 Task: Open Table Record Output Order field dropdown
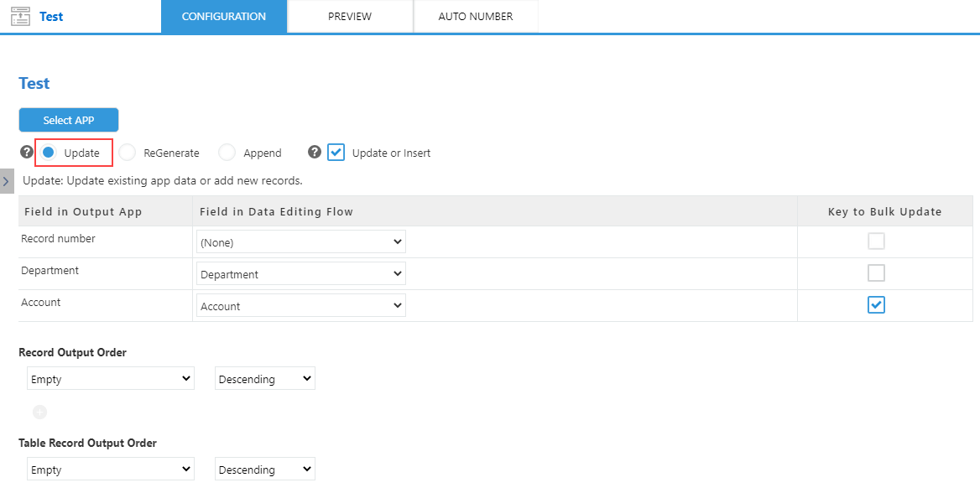click(111, 470)
